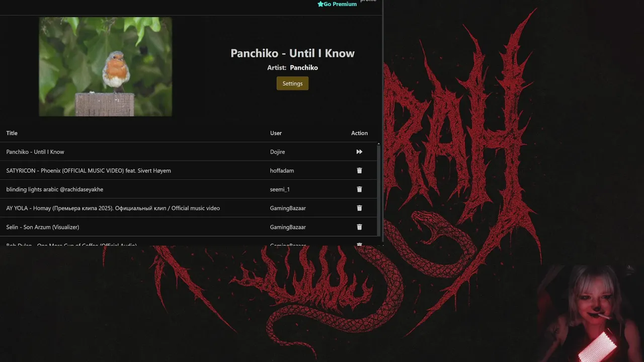Select the SATYRICON - Phoenix song title
Screen dimensions: 644x362
pyautogui.click(x=89, y=170)
